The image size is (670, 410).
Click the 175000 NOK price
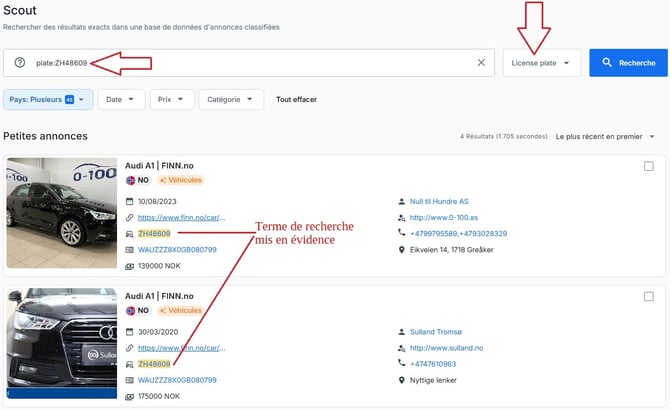point(159,396)
